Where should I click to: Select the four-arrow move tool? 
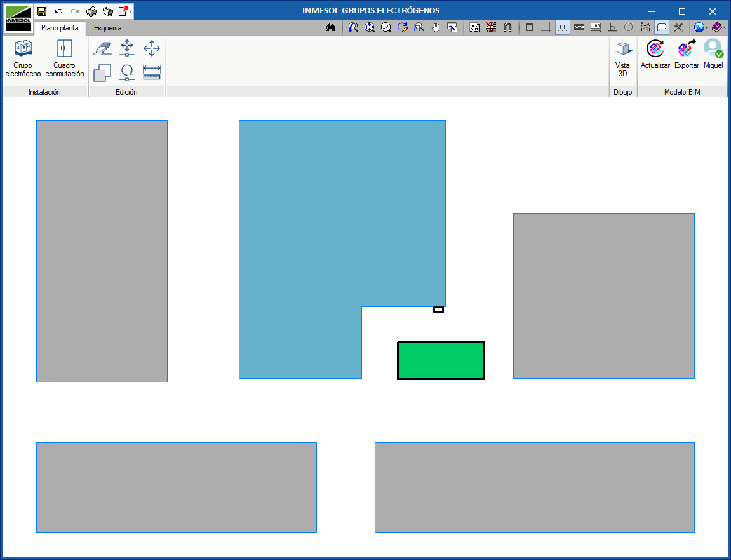click(152, 48)
